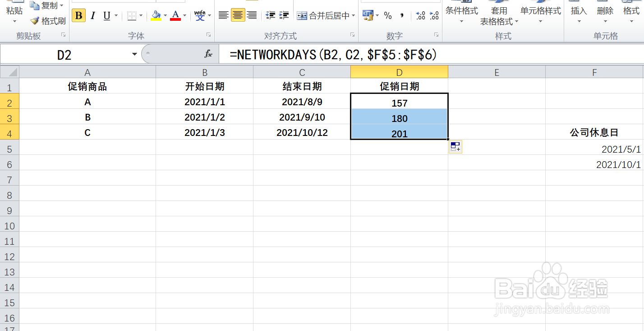Click the 复制 copy button

click(x=44, y=6)
